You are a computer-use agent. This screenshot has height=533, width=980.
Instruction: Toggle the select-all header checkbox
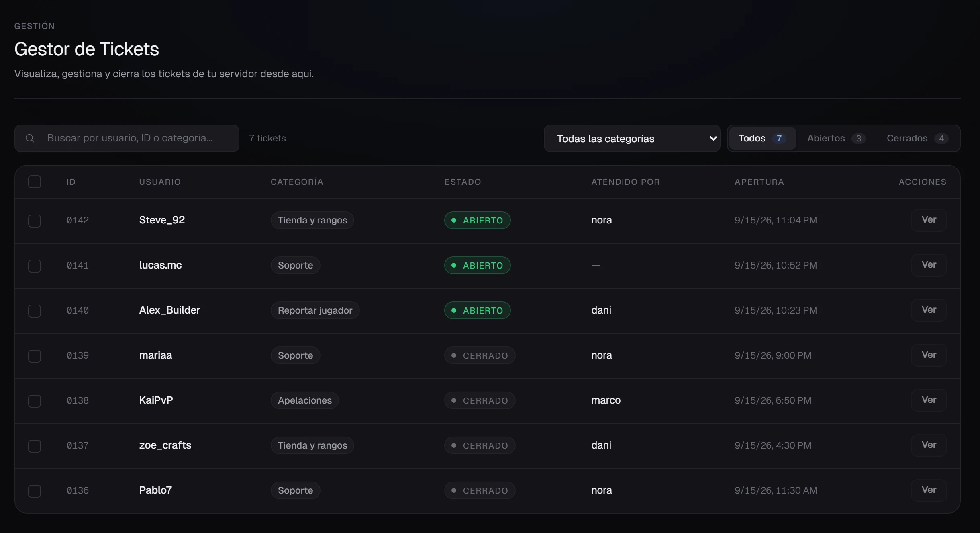(35, 182)
